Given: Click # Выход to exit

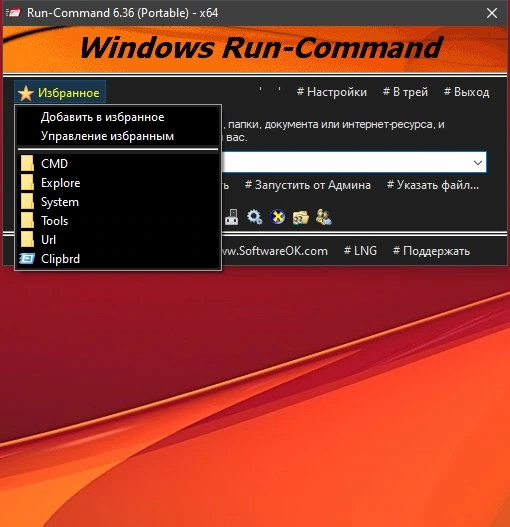Looking at the screenshot, I should (467, 92).
